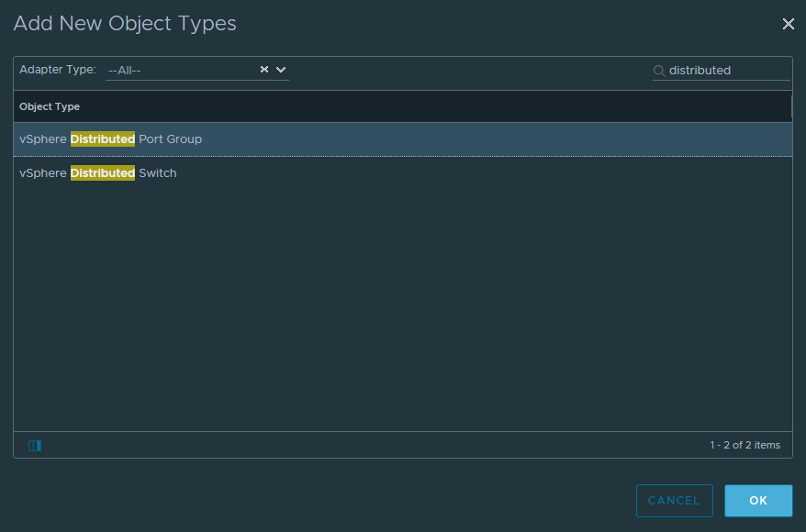Select vSphere Distributed Port Group row
Viewport: 806px width, 532px height.
402,139
